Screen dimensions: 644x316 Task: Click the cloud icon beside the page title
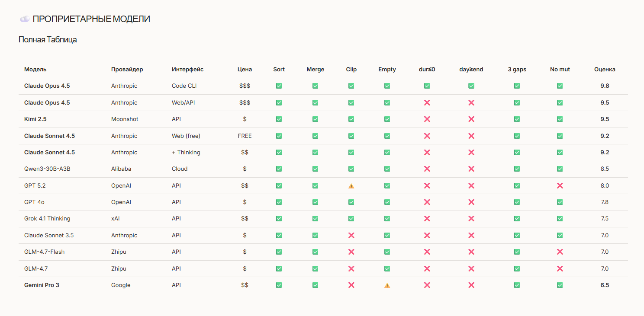tap(25, 19)
